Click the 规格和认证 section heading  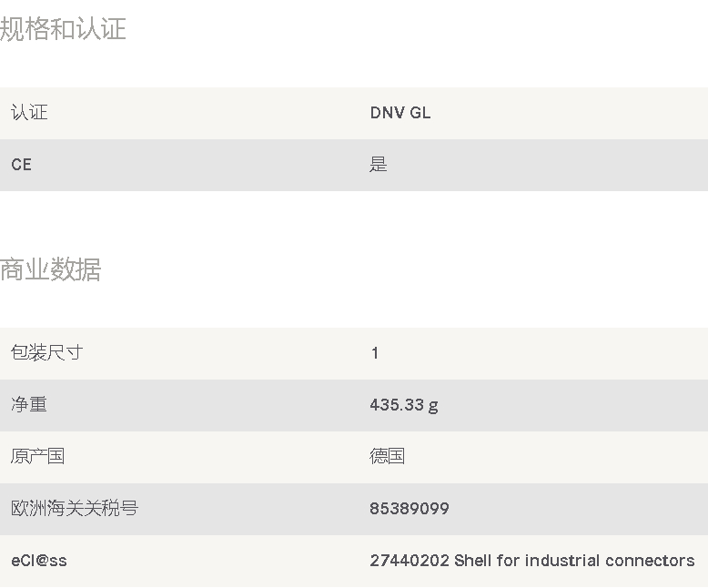[x=63, y=29]
